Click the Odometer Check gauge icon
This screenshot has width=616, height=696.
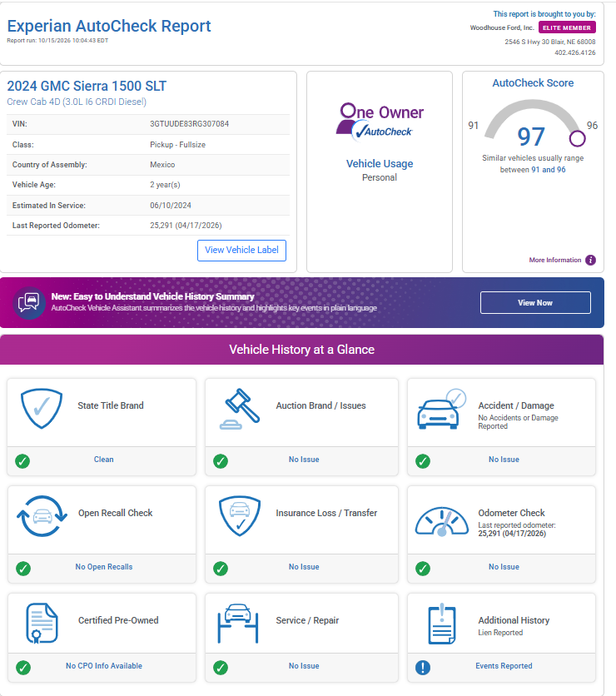[441, 521]
